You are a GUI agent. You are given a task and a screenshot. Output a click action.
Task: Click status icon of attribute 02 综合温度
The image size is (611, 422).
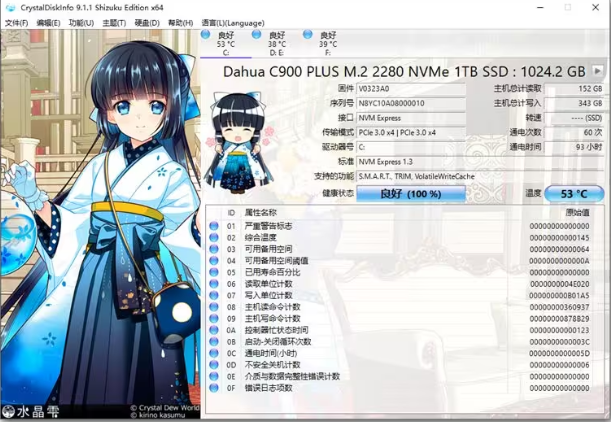[x=214, y=237]
